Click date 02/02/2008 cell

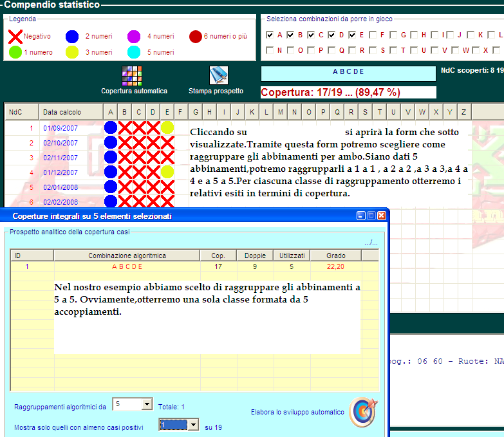pyautogui.click(x=61, y=202)
